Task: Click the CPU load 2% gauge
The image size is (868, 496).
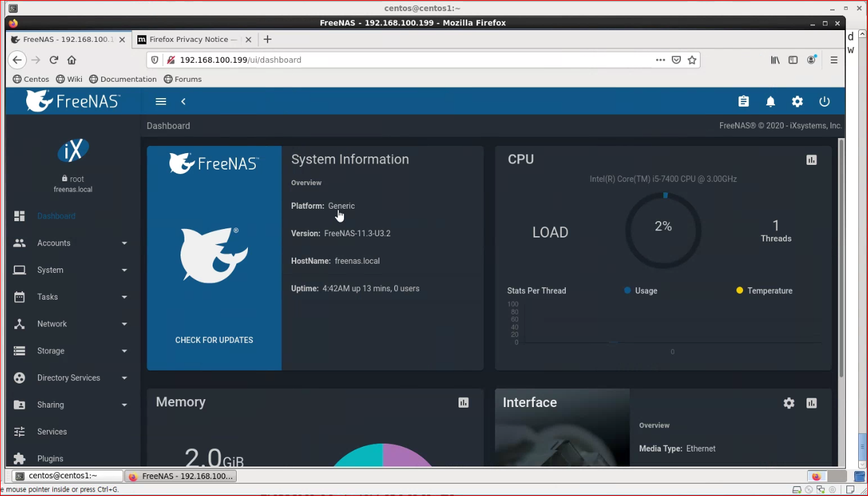Action: tap(663, 230)
